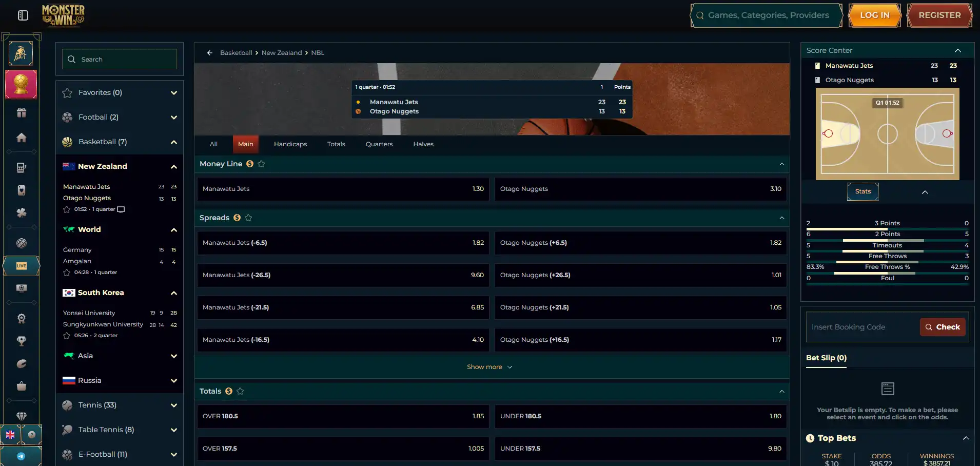Toggle the sidebar panel icon beside the logo
The image size is (980, 466).
23,15
